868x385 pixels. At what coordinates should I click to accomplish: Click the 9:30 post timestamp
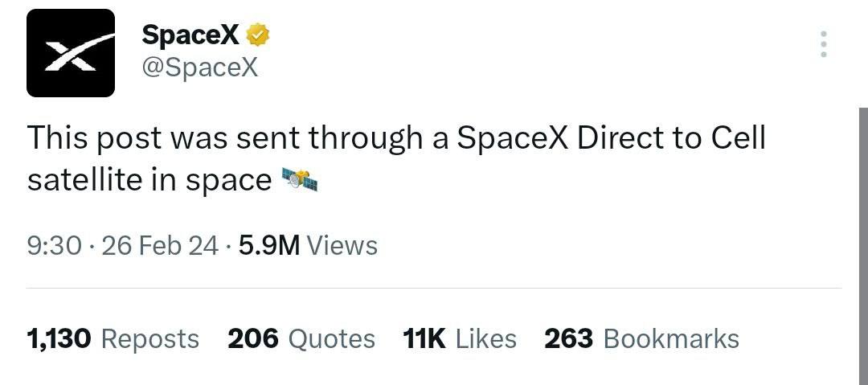pos(54,245)
